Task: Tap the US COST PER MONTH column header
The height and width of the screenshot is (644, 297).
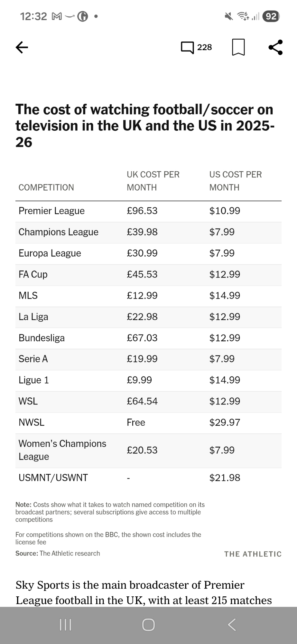Action: tap(235, 181)
